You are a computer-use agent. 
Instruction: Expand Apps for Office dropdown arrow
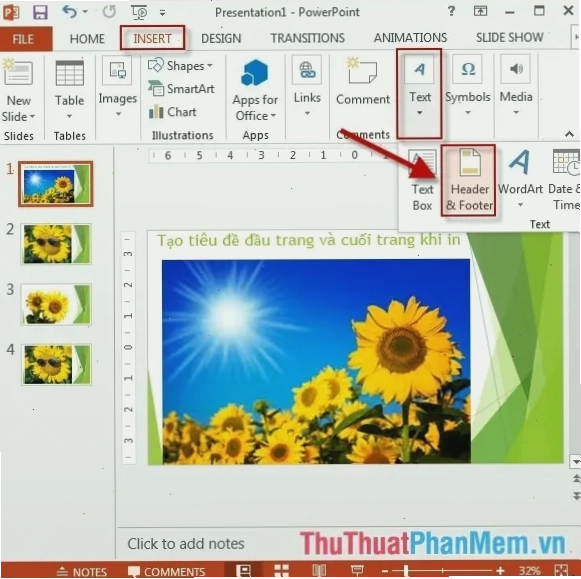[x=273, y=116]
